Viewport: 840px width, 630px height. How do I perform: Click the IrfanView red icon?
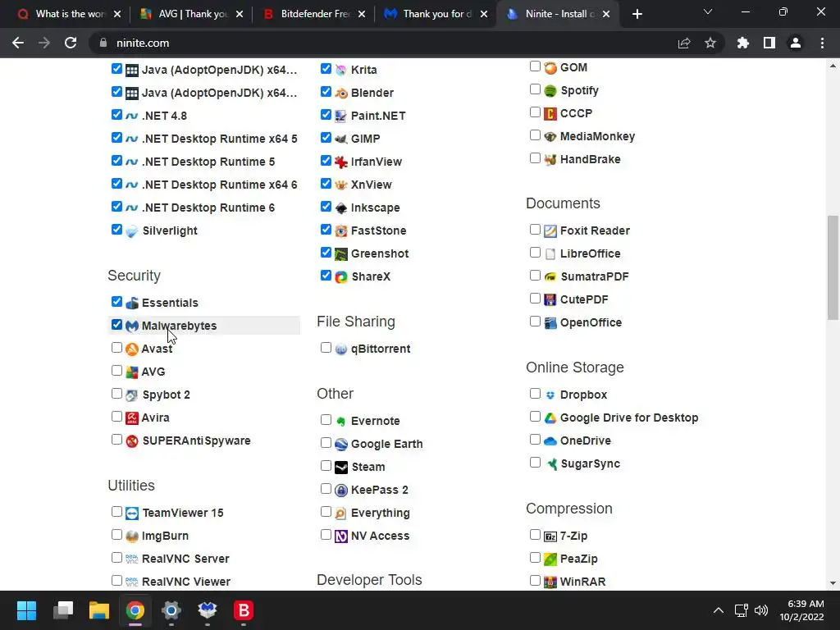pos(341,162)
